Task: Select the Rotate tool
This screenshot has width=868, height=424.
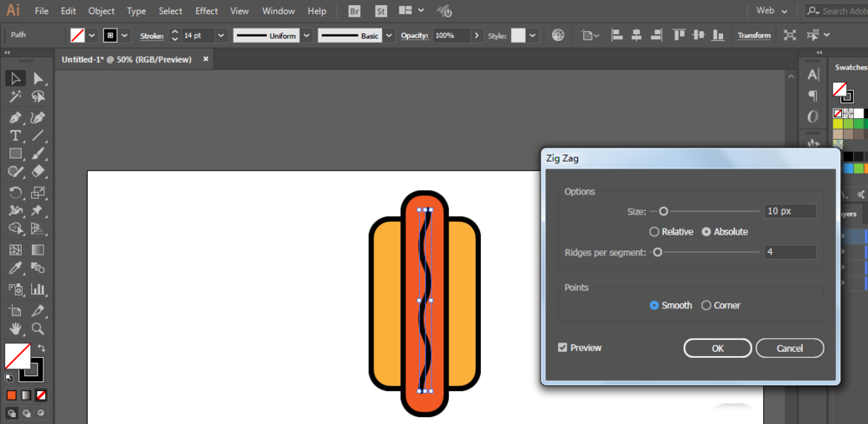Action: [x=16, y=192]
